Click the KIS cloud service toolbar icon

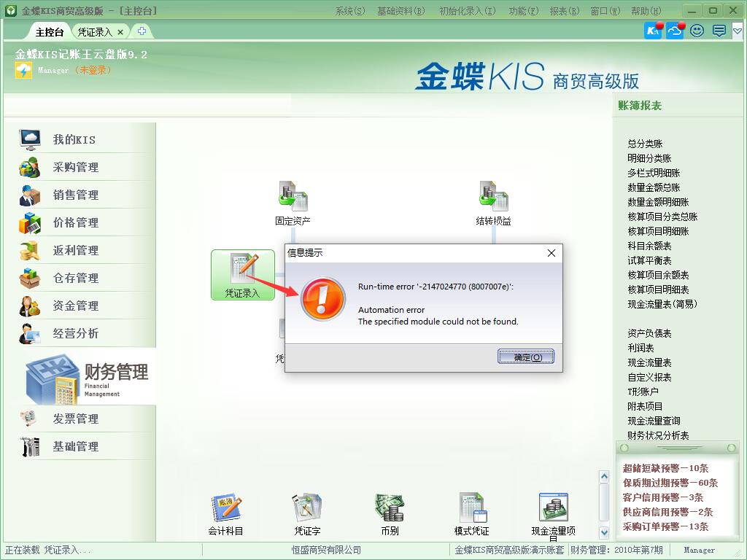[x=653, y=31]
